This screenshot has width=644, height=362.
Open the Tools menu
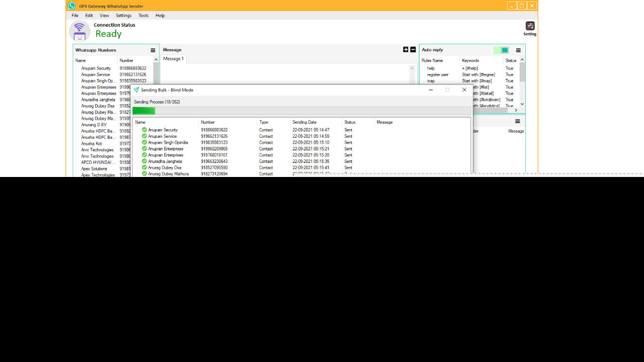tap(143, 16)
